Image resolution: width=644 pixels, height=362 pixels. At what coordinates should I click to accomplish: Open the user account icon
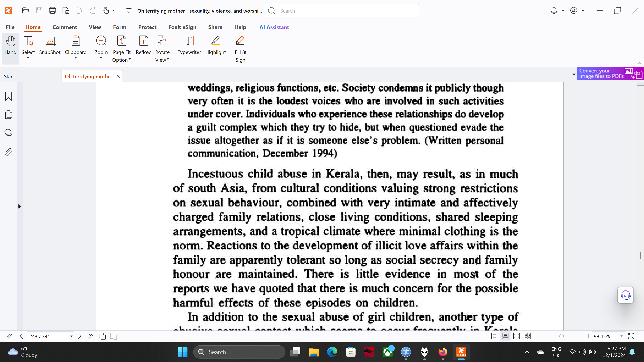click(574, 11)
